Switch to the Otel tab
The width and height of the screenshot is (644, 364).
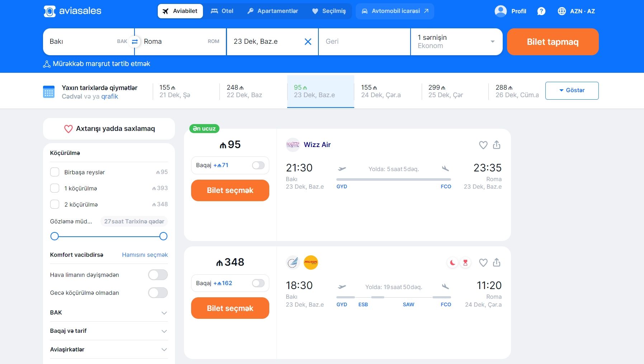[222, 11]
